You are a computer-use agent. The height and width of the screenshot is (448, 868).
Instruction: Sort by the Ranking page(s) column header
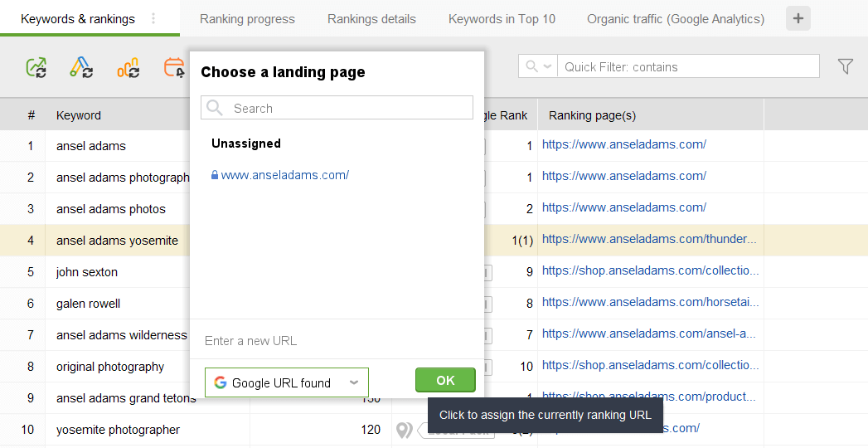[x=592, y=115]
